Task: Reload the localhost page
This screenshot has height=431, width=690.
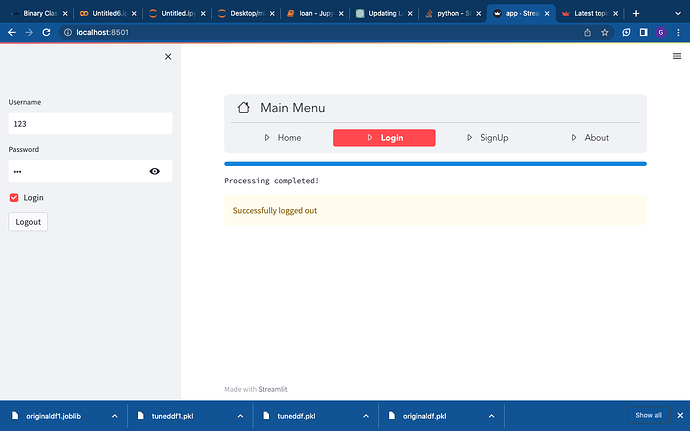Action: (46, 32)
